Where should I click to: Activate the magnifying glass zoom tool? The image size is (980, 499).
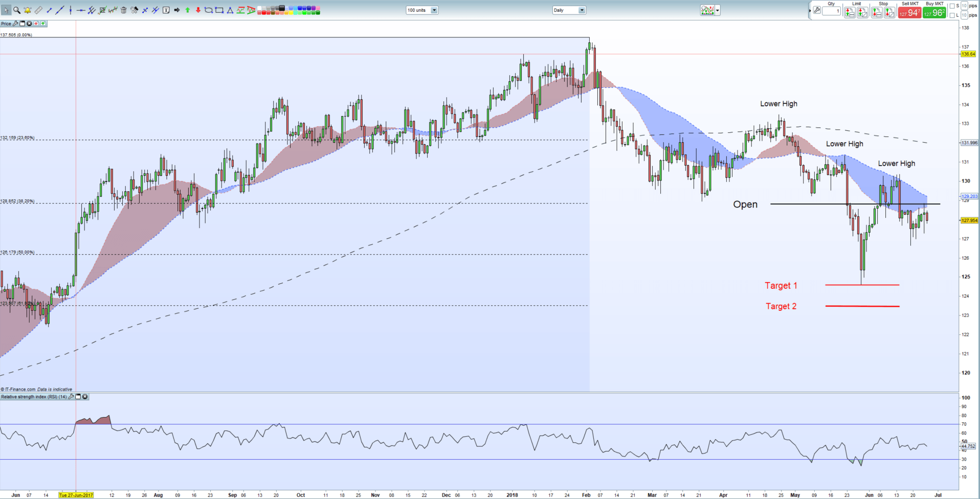[17, 10]
